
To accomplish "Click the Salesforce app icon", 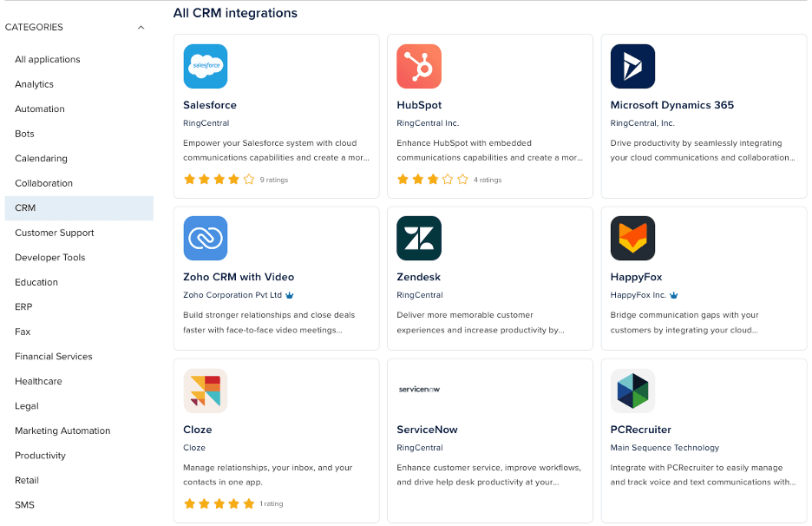I will (206, 66).
